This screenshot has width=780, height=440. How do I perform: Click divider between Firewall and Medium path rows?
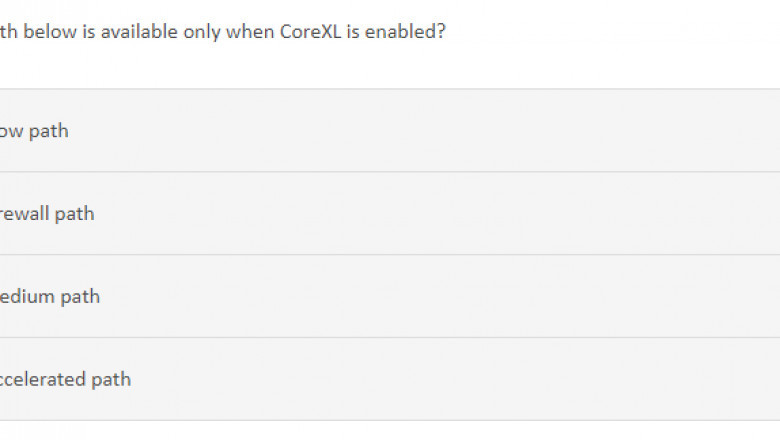[x=390, y=255]
